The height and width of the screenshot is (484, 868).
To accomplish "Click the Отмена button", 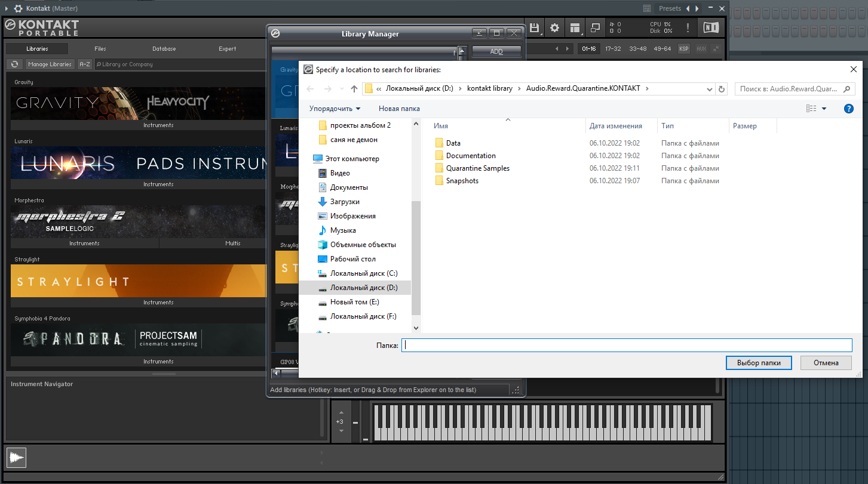I will coord(826,363).
